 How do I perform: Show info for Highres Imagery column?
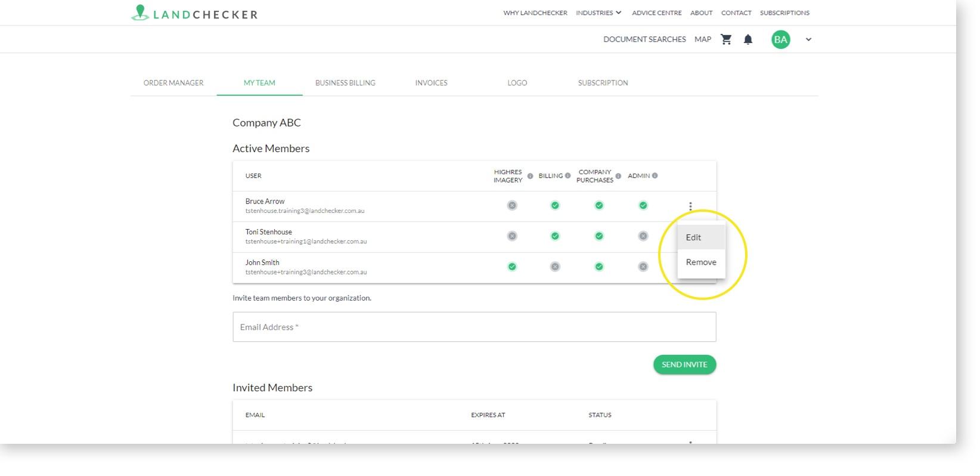[530, 176]
